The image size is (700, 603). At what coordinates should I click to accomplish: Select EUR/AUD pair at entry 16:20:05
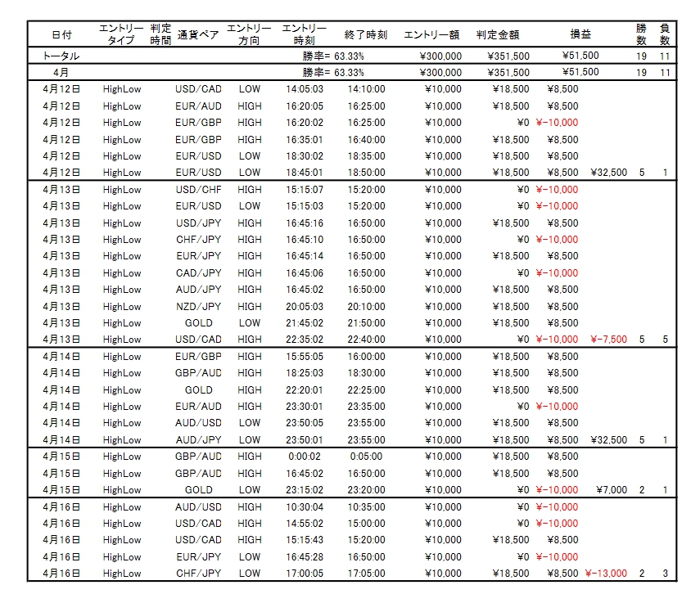[x=198, y=106]
